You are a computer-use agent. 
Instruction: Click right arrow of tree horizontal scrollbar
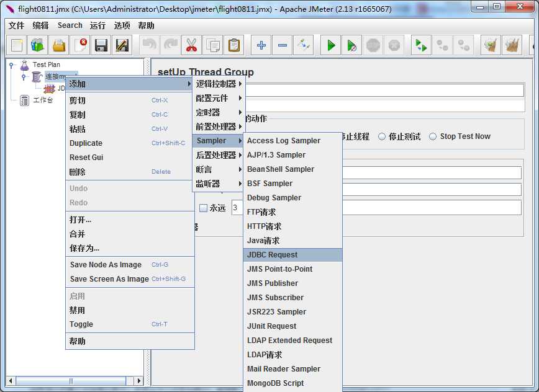click(x=139, y=381)
